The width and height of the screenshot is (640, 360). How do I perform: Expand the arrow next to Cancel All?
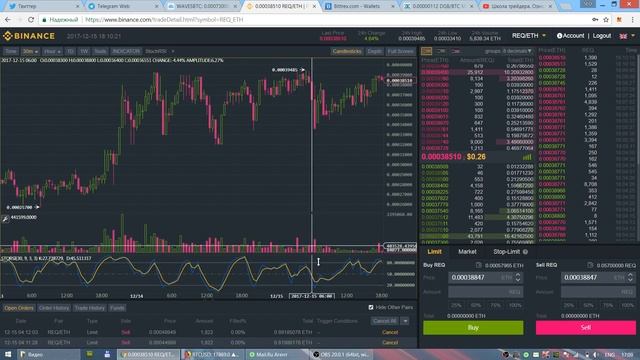405,321
